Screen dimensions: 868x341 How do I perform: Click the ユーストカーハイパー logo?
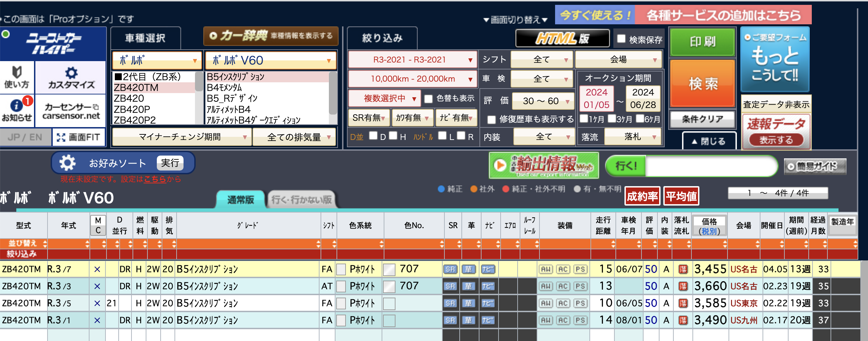click(53, 44)
